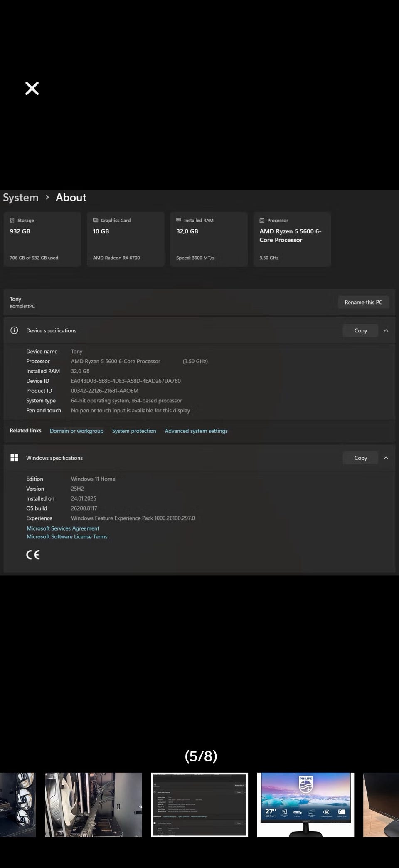
Task: Open Domain or workgroup link
Action: coord(76,431)
